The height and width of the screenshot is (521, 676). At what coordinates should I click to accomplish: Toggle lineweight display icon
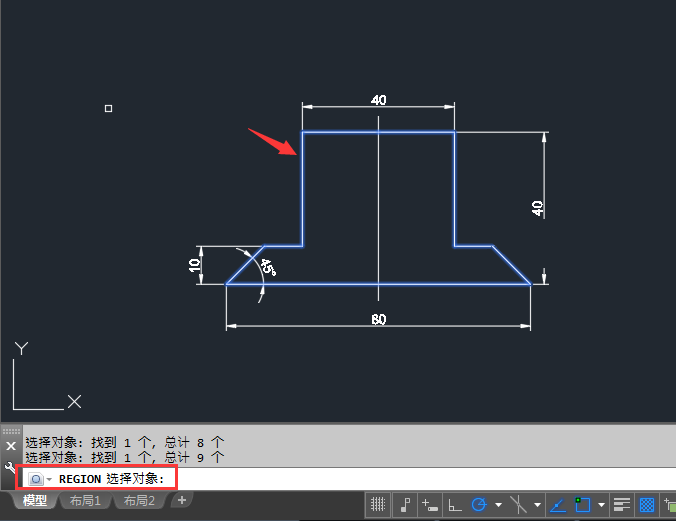622,504
